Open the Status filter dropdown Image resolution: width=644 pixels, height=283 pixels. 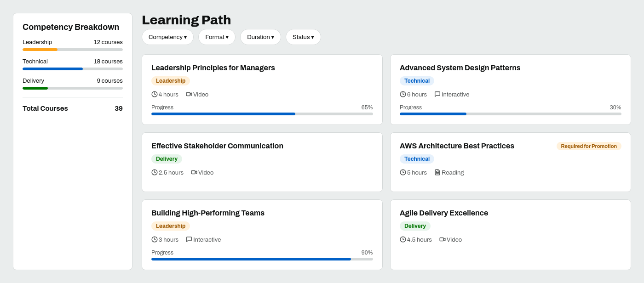click(x=303, y=37)
